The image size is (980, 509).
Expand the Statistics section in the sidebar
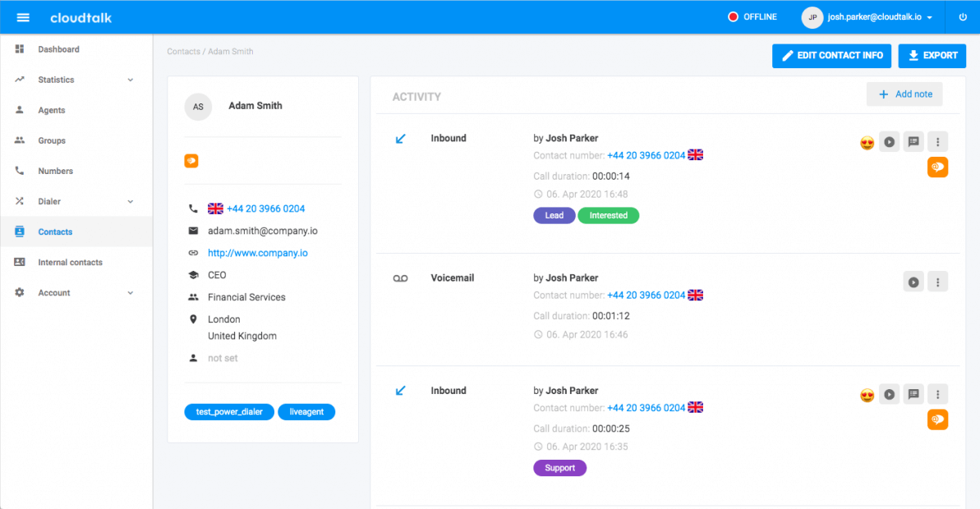click(76, 80)
